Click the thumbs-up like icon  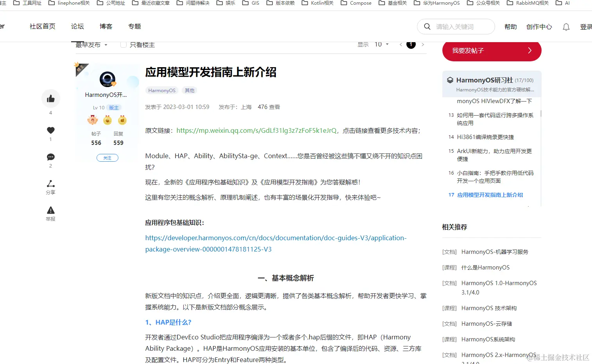51,99
